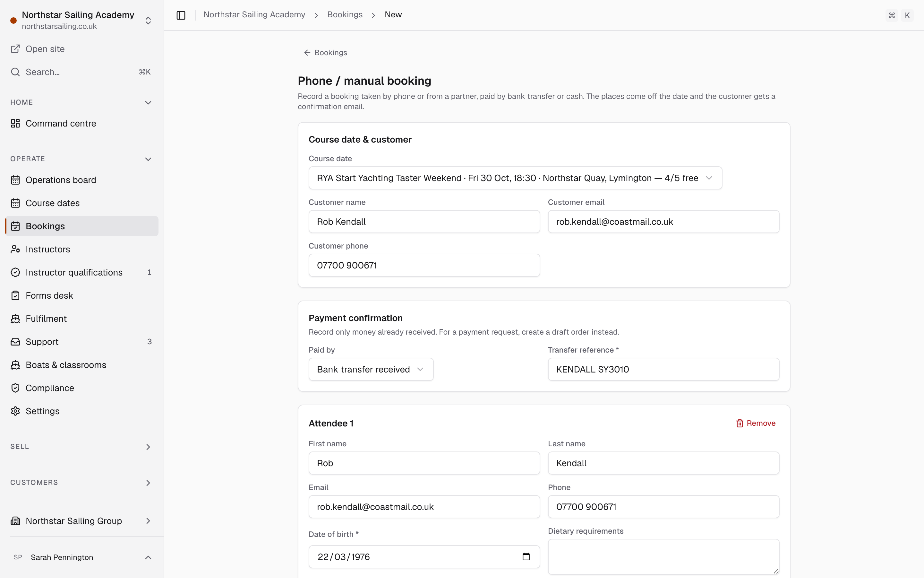Open Bookings in the sidebar
The height and width of the screenshot is (578, 924).
tap(82, 226)
